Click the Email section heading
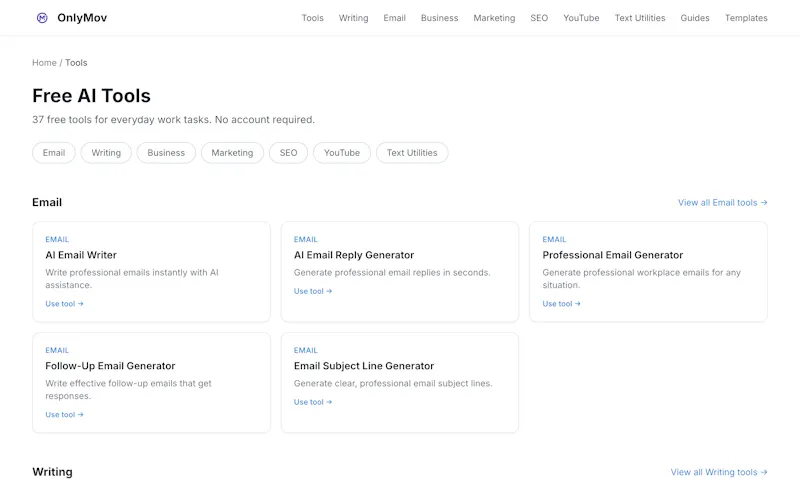The image size is (800, 479). [x=47, y=203]
